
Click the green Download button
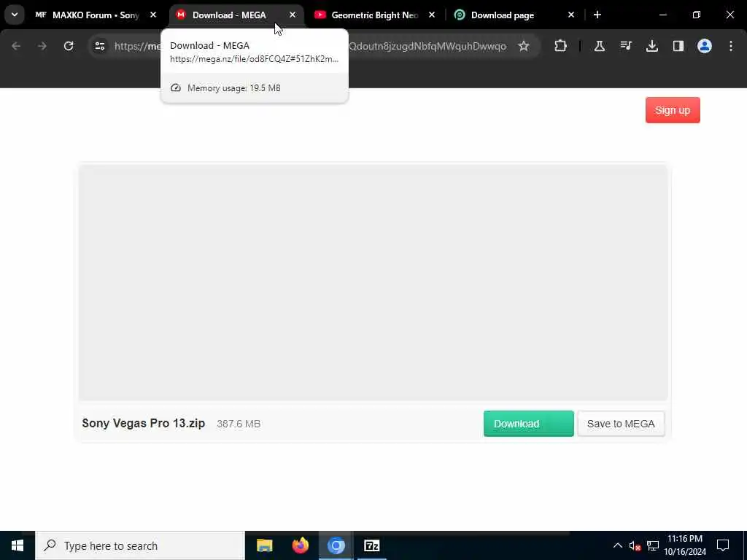pyautogui.click(x=528, y=424)
